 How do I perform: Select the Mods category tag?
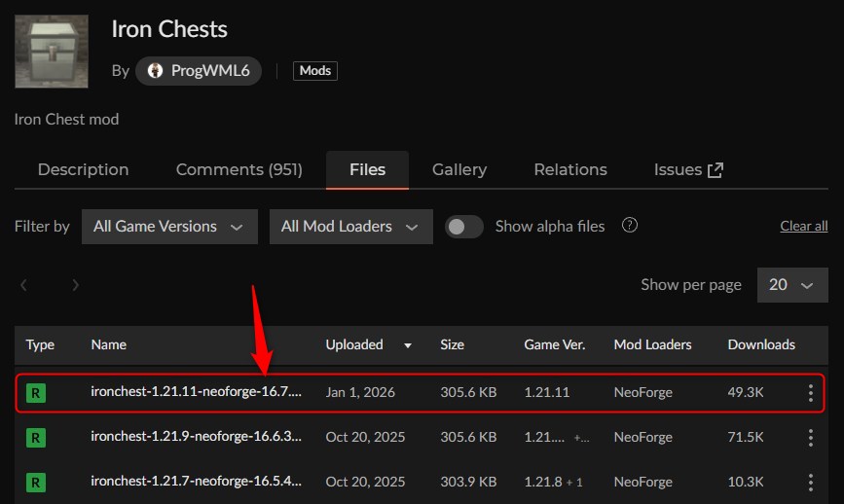[x=314, y=70]
